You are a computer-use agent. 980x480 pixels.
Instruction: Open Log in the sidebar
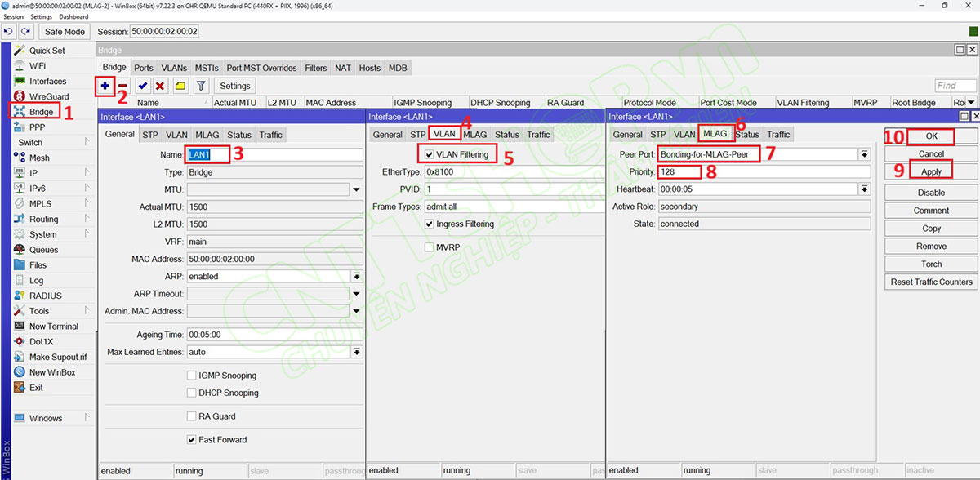[36, 281]
